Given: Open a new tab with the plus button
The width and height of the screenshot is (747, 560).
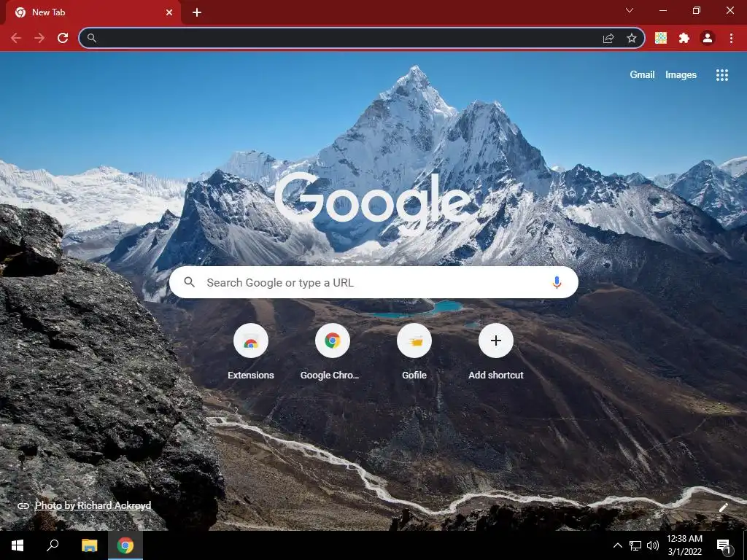Looking at the screenshot, I should 197,12.
